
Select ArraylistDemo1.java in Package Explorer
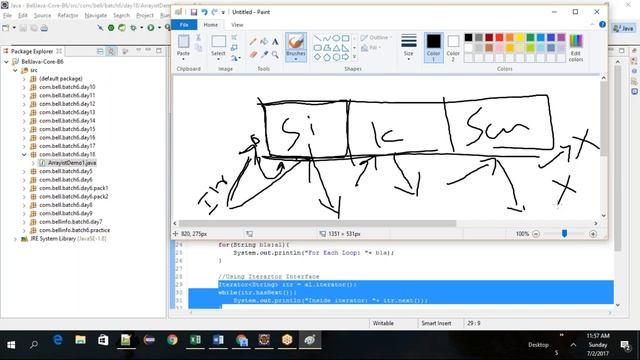(x=72, y=163)
